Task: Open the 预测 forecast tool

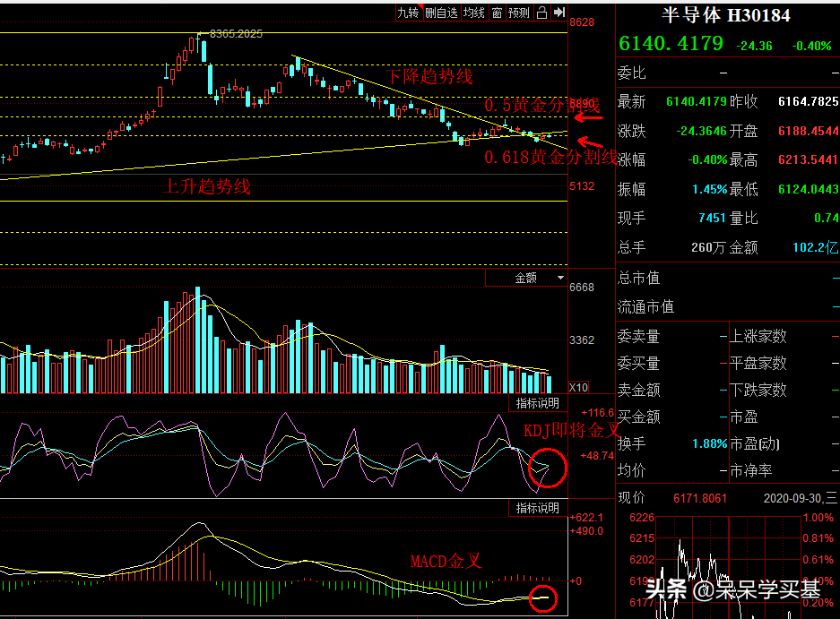Action: coord(518,13)
